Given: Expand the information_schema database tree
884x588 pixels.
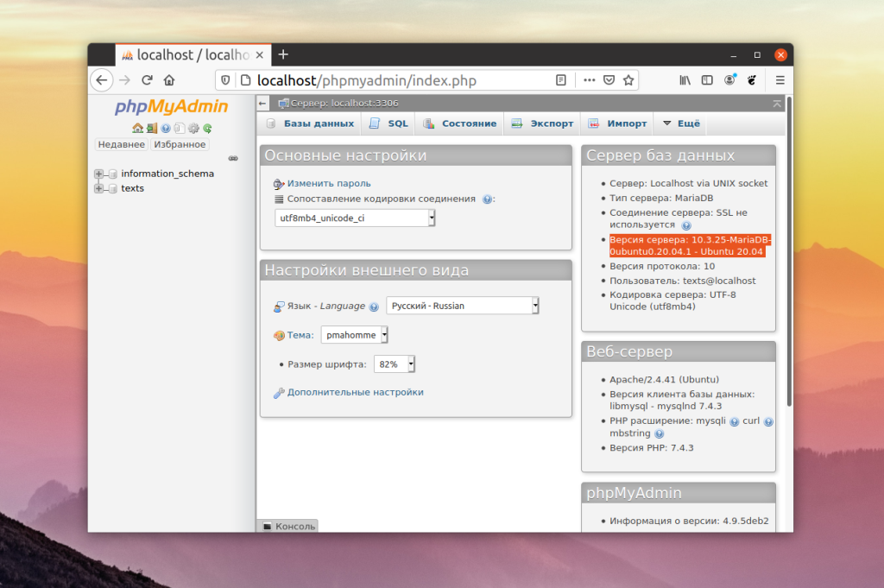Looking at the screenshot, I should pos(98,174).
